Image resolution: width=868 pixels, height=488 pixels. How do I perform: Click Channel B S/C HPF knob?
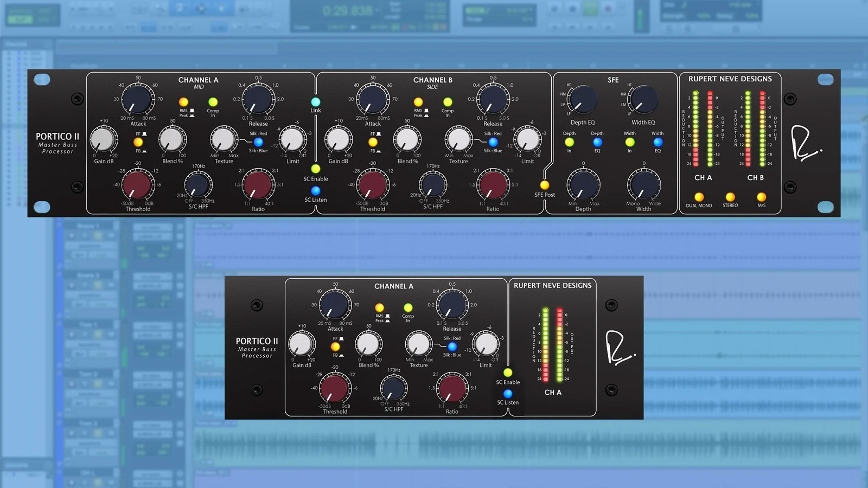point(433,185)
